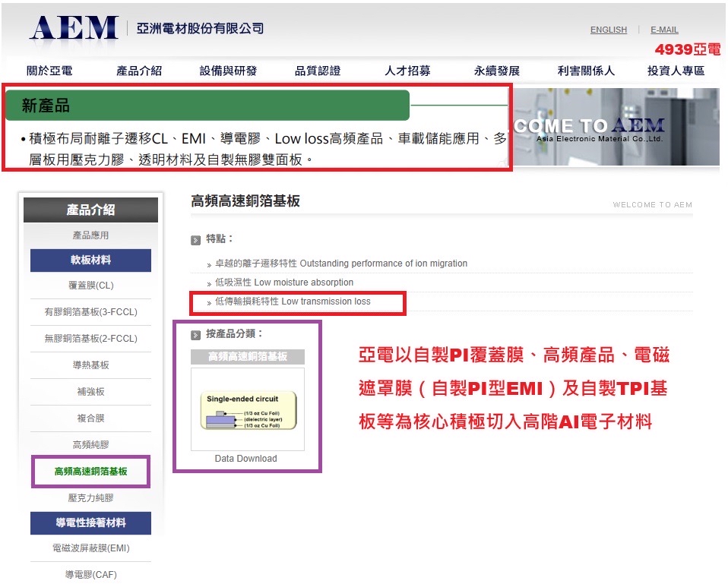Open 關於亞電 menu

coord(49,71)
